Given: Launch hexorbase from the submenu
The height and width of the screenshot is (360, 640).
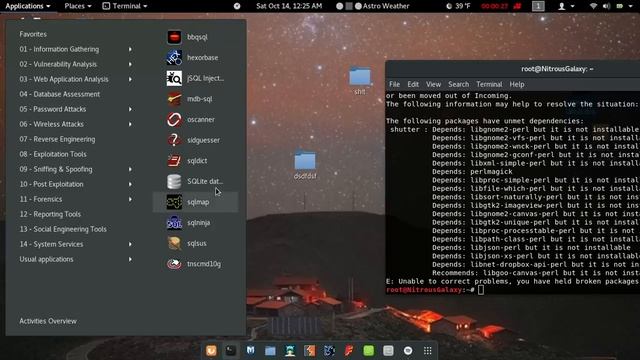Looking at the screenshot, I should (195, 58).
